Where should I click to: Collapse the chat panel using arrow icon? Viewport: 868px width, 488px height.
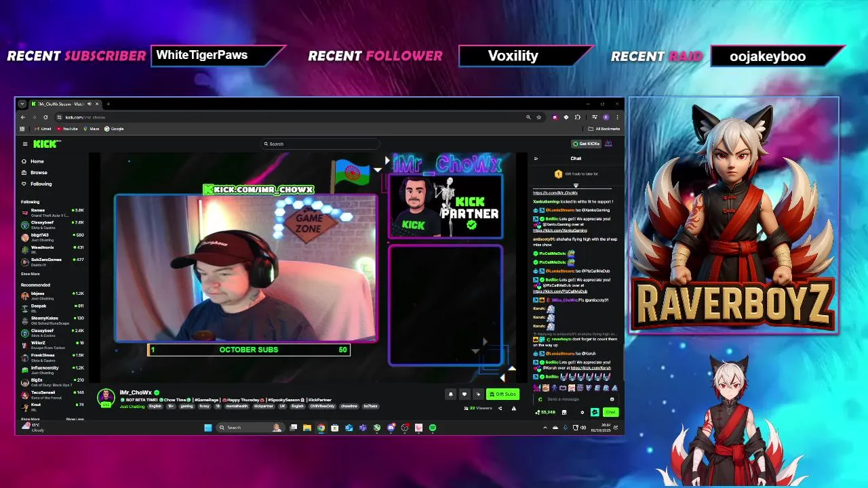pos(536,159)
